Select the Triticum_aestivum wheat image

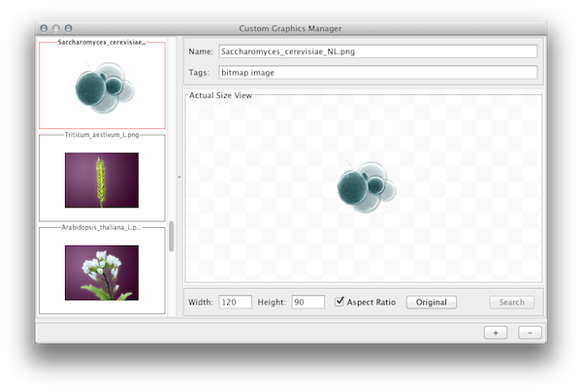(x=101, y=181)
